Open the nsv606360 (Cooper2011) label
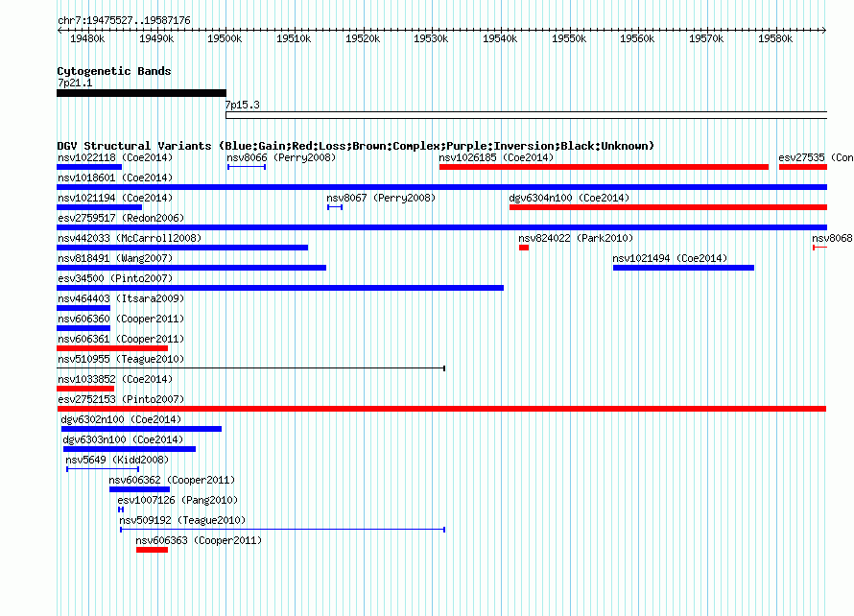 [121, 319]
